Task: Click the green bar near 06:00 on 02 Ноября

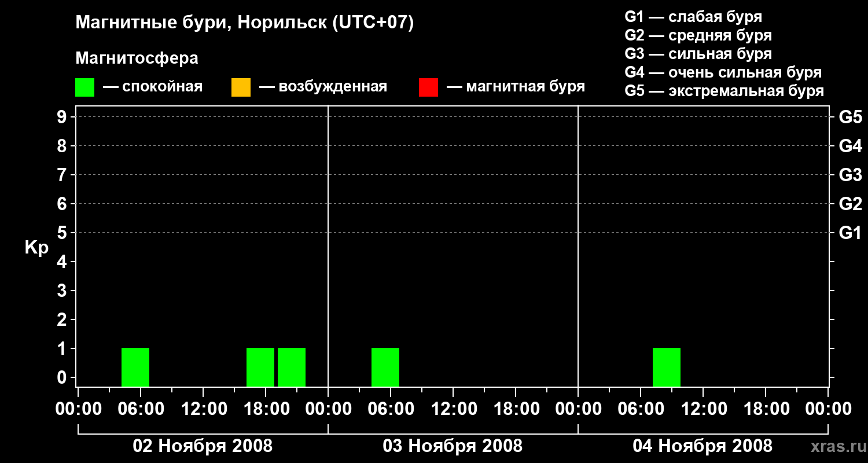Action: pos(135,368)
